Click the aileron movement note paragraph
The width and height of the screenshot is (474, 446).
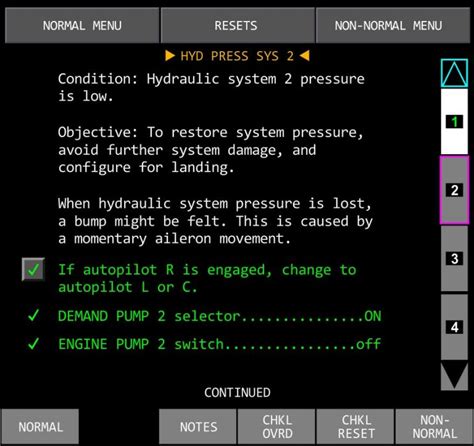(215, 221)
